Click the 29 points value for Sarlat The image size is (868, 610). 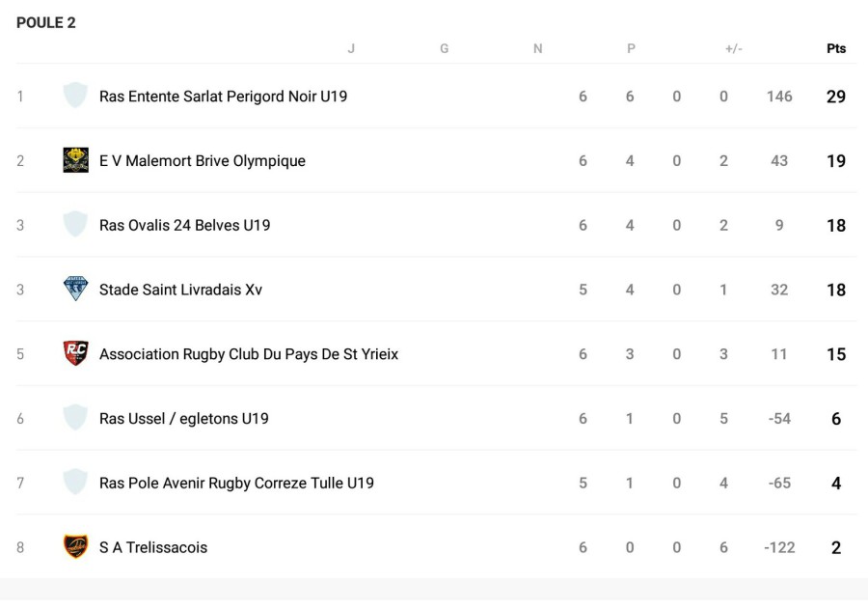835,97
